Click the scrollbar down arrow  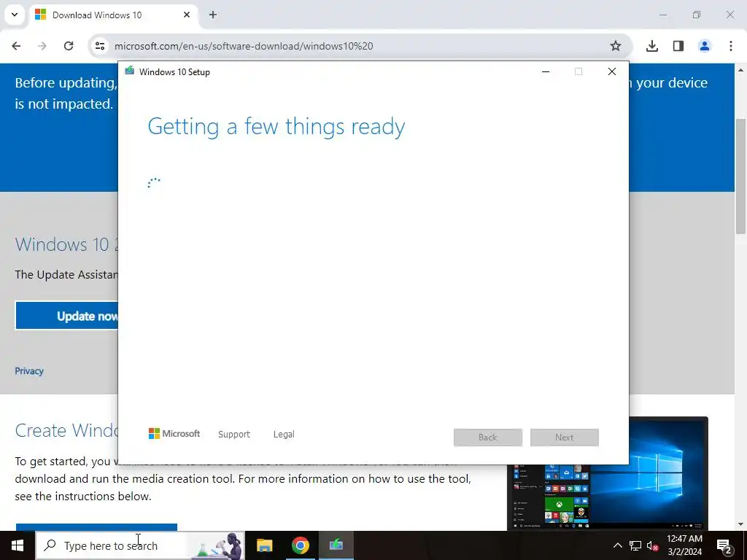click(740, 524)
